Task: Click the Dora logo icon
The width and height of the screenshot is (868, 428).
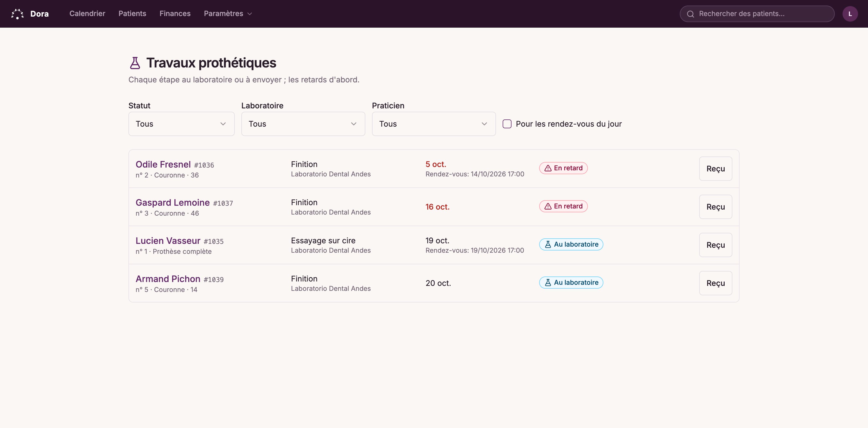Action: tap(17, 14)
